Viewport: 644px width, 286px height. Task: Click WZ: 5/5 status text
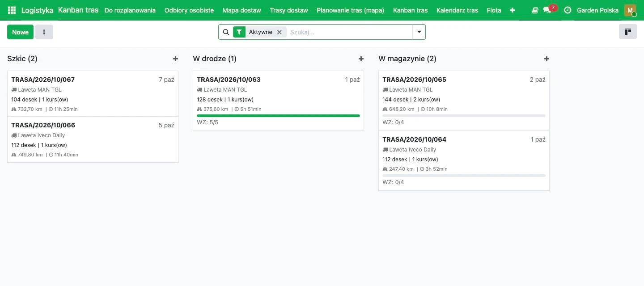tap(208, 122)
